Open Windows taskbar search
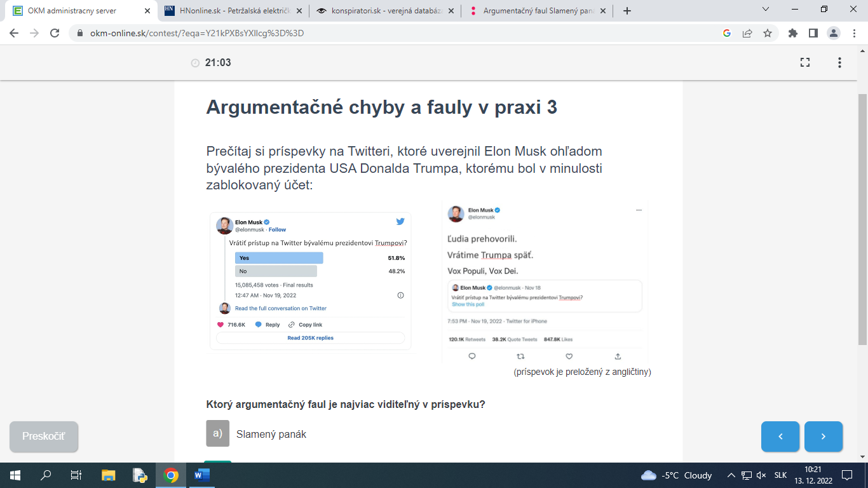This screenshot has width=868, height=488. click(46, 475)
